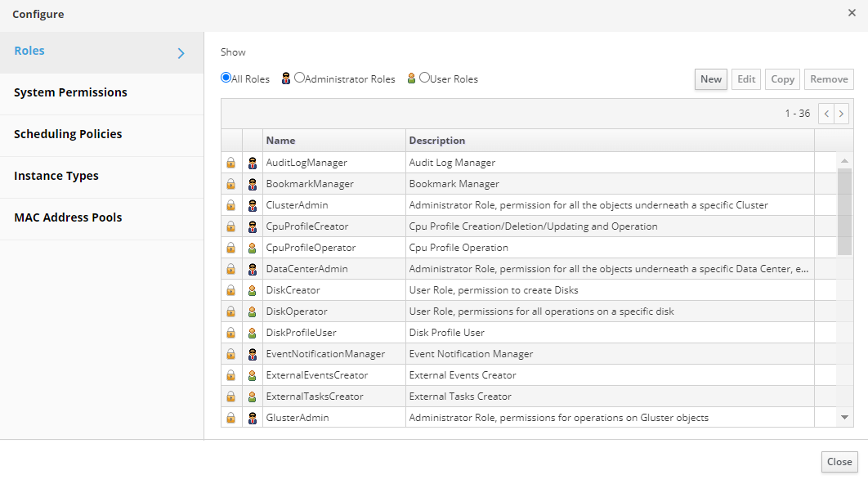Open the System Permissions section

tap(70, 92)
